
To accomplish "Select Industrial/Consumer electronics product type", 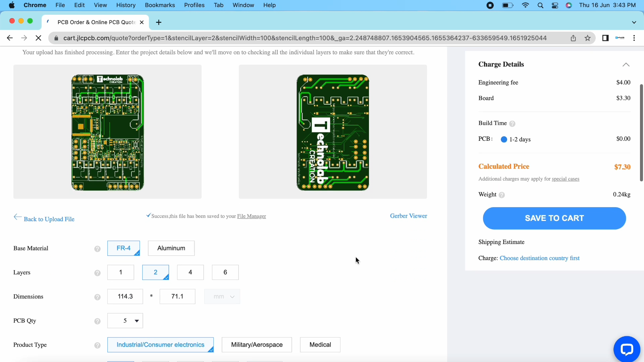I will coord(160,345).
